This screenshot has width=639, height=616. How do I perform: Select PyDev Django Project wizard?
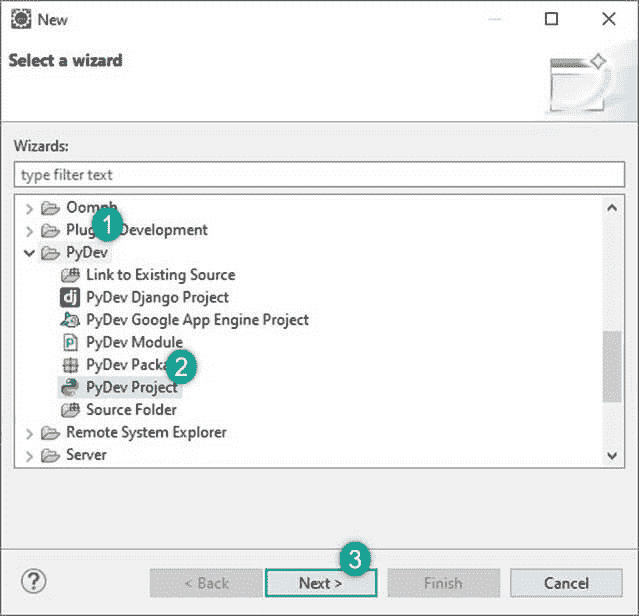[157, 297]
